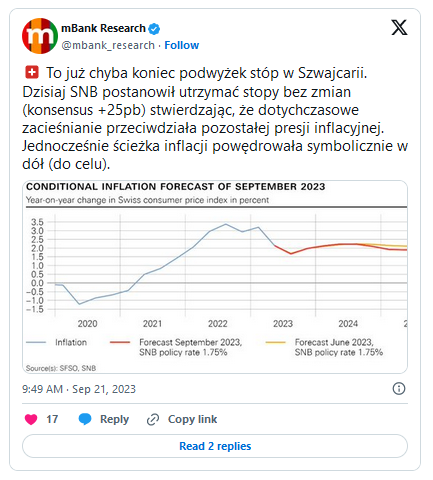This screenshot has height=480, width=433.
Task: Click the reply speech bubble icon
Action: (x=85, y=419)
